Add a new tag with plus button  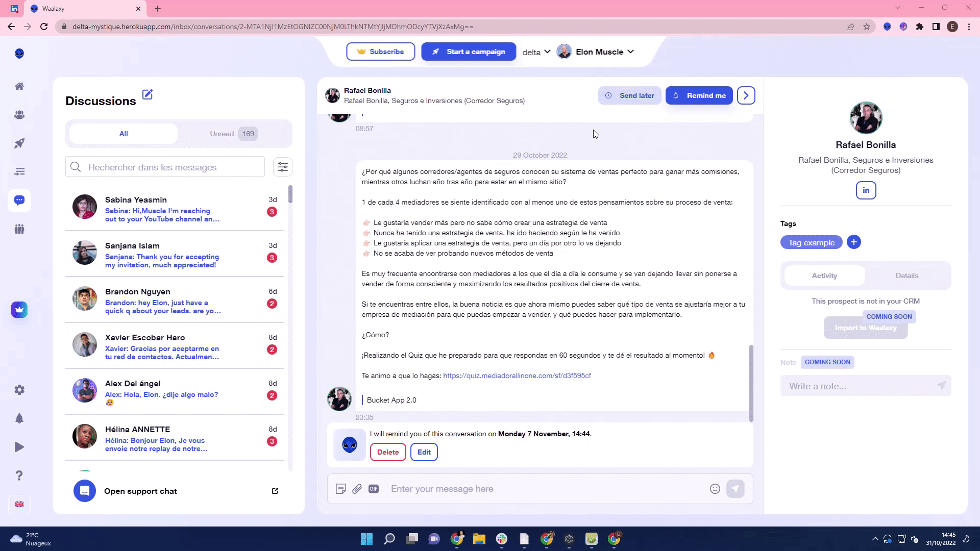coord(854,242)
